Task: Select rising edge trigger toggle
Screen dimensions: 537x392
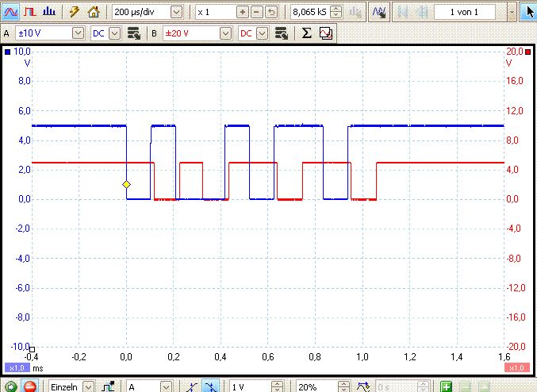Action: 192,387
